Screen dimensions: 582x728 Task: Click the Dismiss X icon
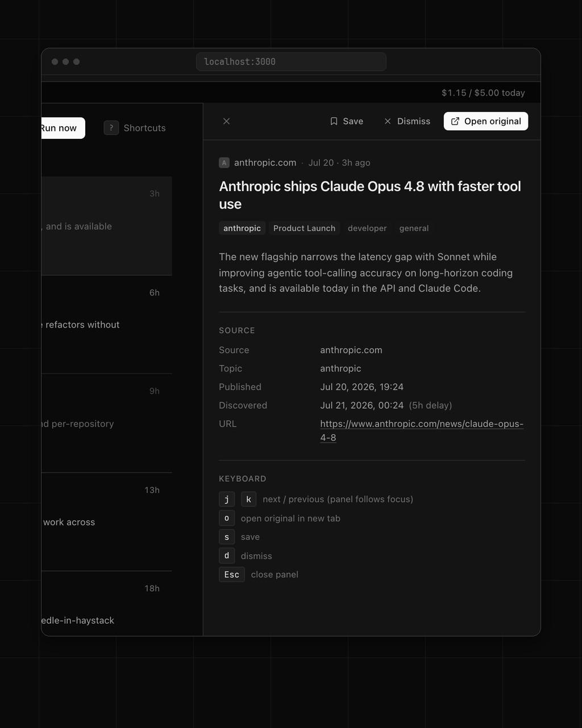tap(388, 121)
